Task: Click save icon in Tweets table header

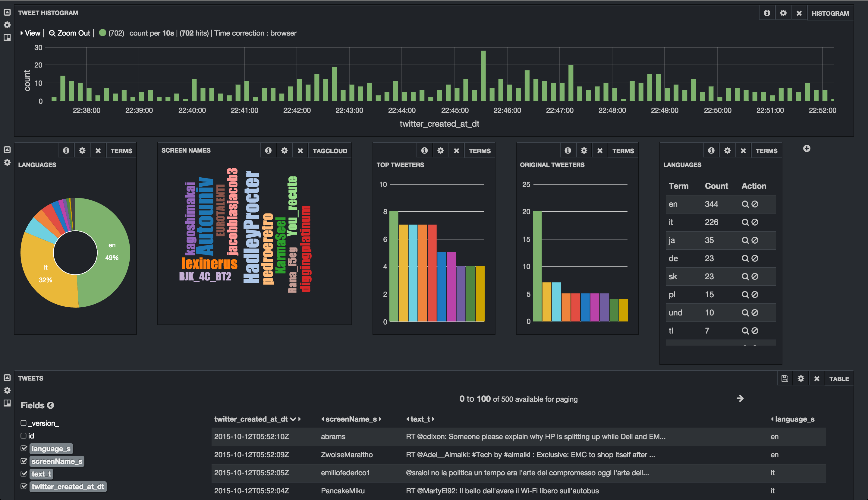Action: coord(785,378)
